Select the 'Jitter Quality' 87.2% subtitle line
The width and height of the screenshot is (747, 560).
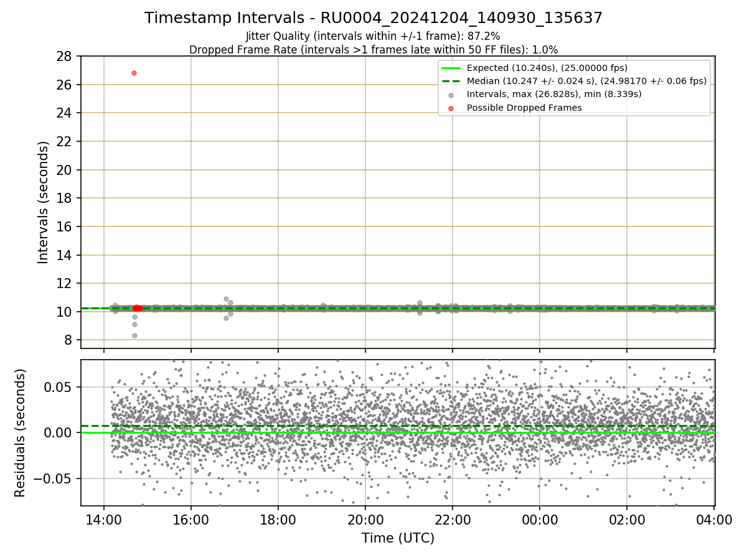tap(374, 37)
